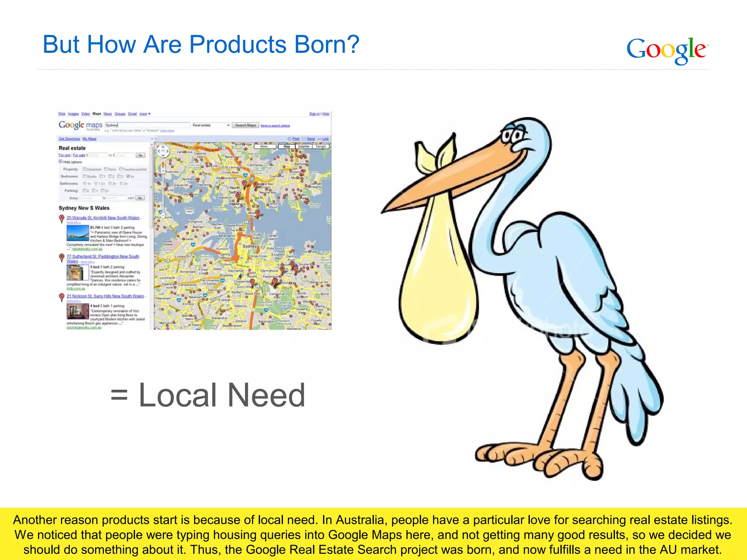
Task: Click Remove search options link
Action: coord(275,126)
